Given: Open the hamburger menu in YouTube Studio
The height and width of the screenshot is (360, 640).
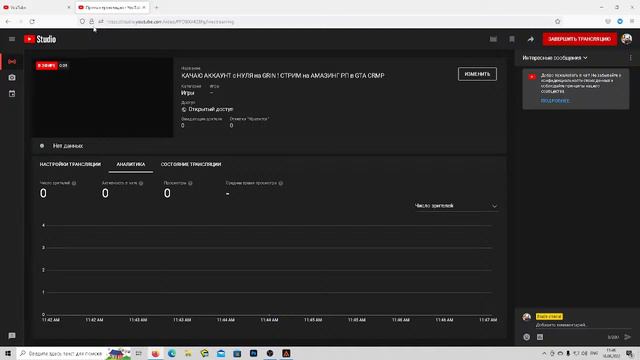Looking at the screenshot, I should tap(12, 39).
